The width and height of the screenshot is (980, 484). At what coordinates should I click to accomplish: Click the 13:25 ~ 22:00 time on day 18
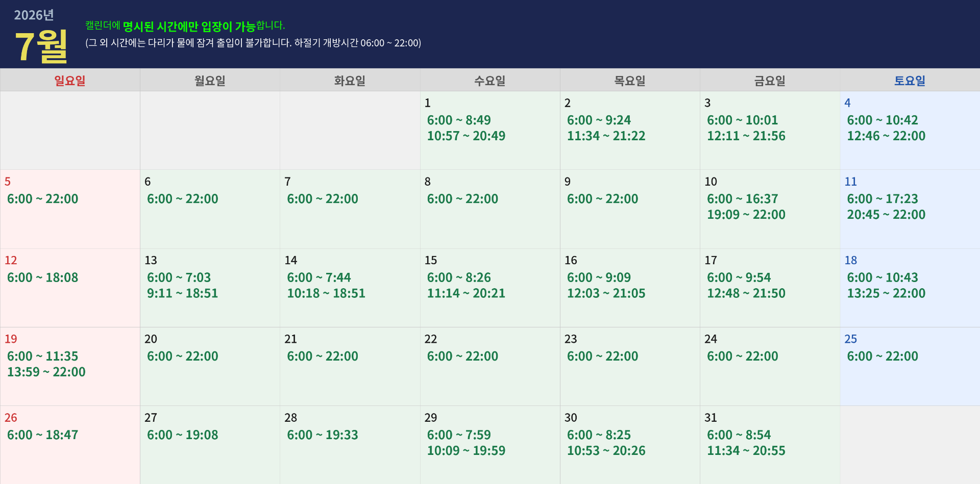click(x=886, y=294)
